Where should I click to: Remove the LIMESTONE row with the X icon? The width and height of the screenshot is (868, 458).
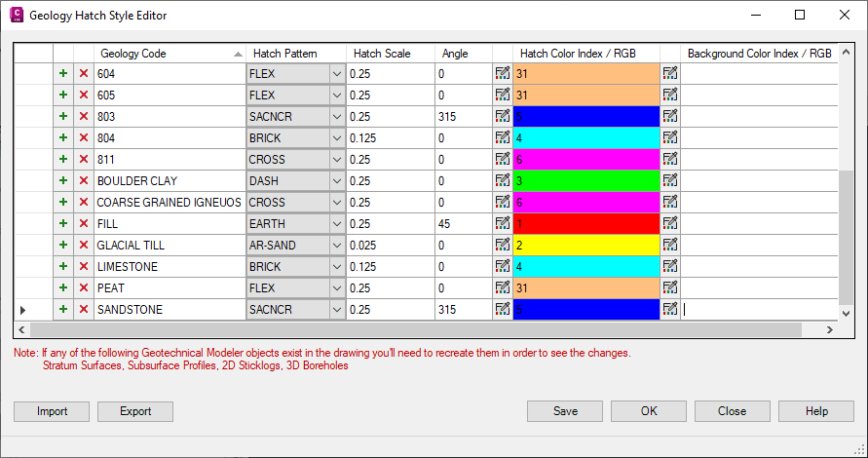click(84, 266)
